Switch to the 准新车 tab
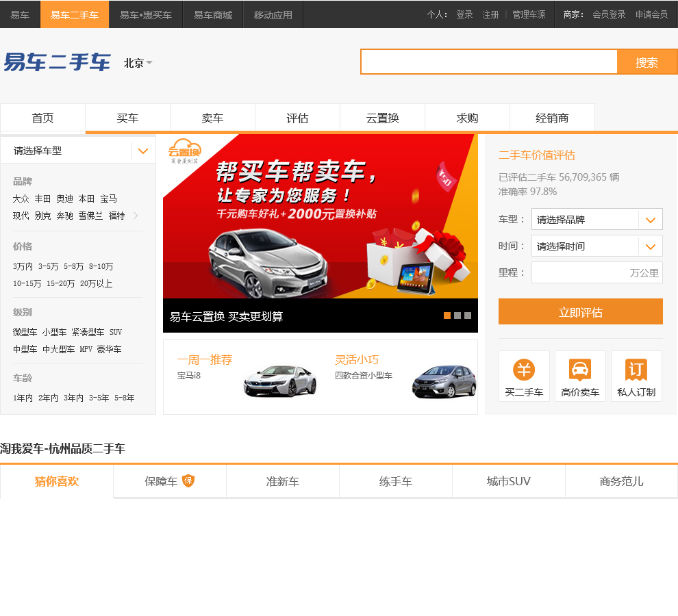 click(282, 481)
